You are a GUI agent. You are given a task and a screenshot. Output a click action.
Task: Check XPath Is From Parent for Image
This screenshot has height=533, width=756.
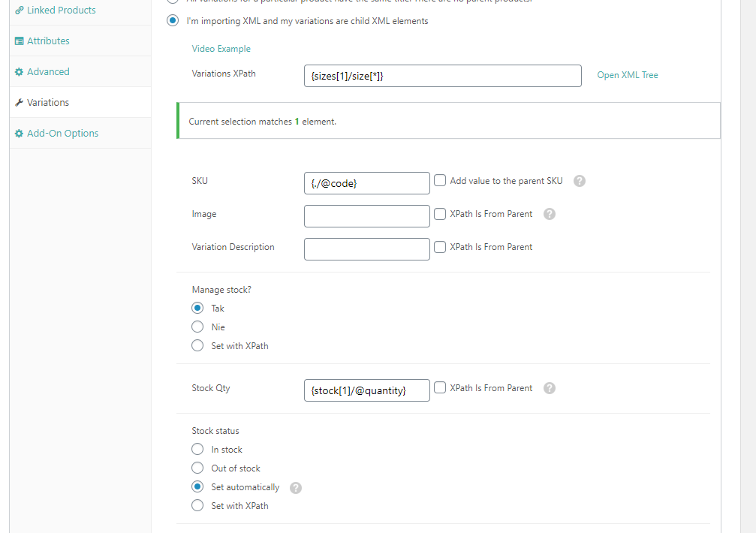coord(440,214)
